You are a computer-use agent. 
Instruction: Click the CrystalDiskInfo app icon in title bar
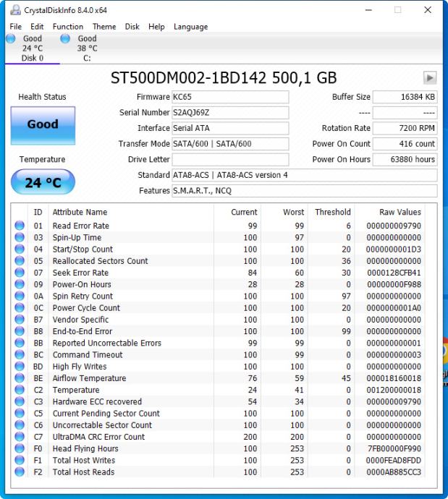click(x=15, y=10)
